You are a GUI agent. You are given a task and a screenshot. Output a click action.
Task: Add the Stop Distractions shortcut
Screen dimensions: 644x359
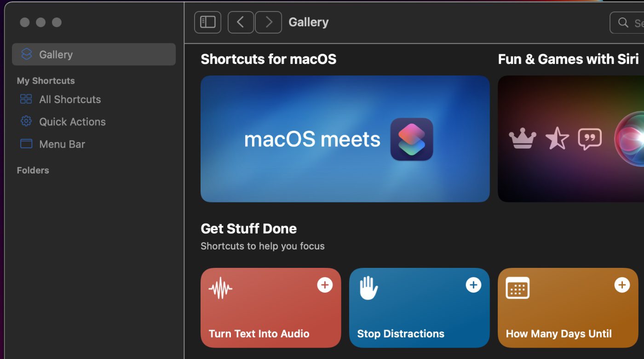point(473,285)
